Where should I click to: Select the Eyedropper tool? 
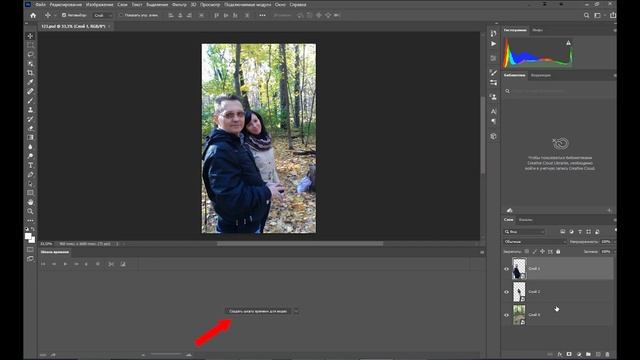click(30, 82)
